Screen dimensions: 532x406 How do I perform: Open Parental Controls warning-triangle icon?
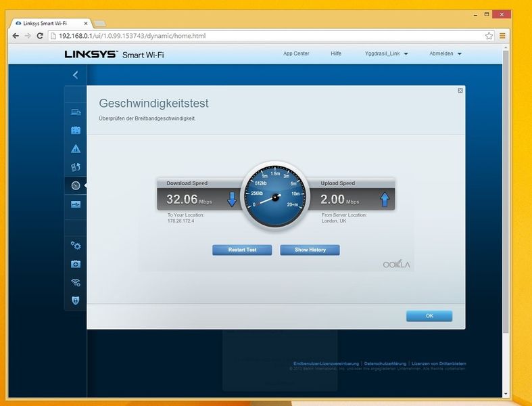76,148
